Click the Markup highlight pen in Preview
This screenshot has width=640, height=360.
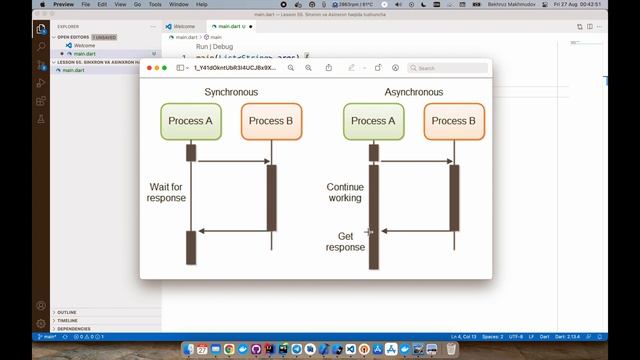(x=351, y=68)
